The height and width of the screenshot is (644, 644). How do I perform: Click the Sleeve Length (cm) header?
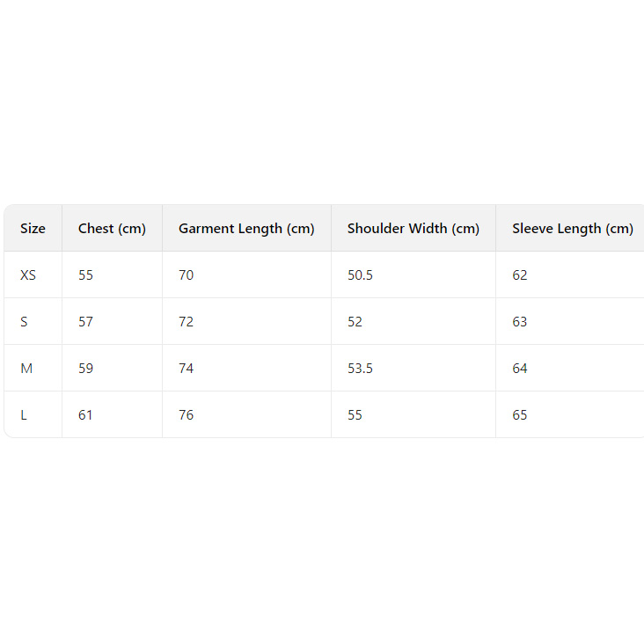click(573, 229)
